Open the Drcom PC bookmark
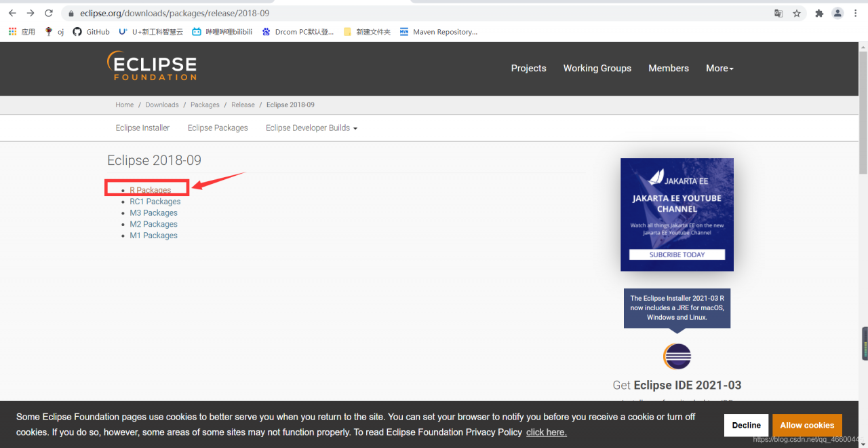Viewport: 868px width, 448px height. click(298, 32)
